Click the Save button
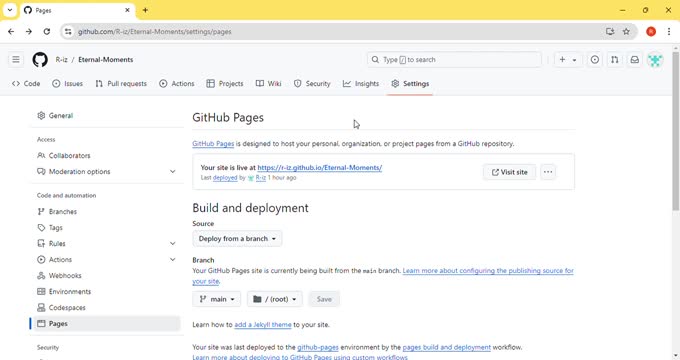680x360 pixels. [324, 299]
